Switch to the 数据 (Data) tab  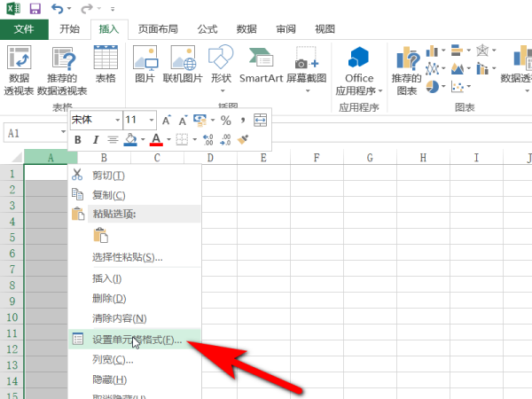246,29
